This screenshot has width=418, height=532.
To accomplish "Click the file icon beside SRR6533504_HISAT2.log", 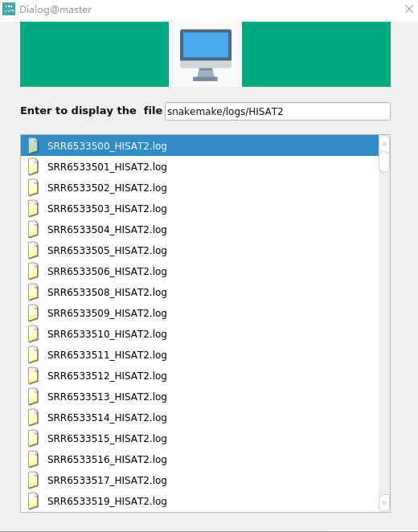I will tap(33, 229).
